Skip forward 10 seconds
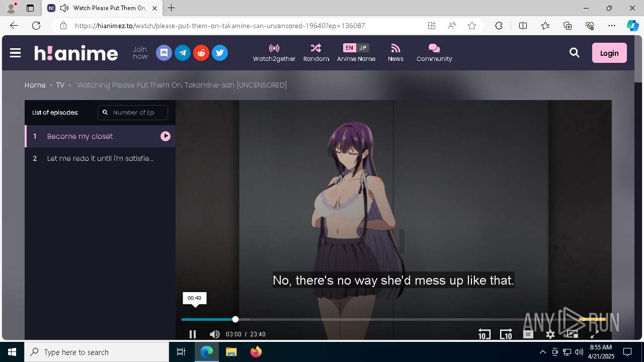644x362 pixels. [506, 334]
